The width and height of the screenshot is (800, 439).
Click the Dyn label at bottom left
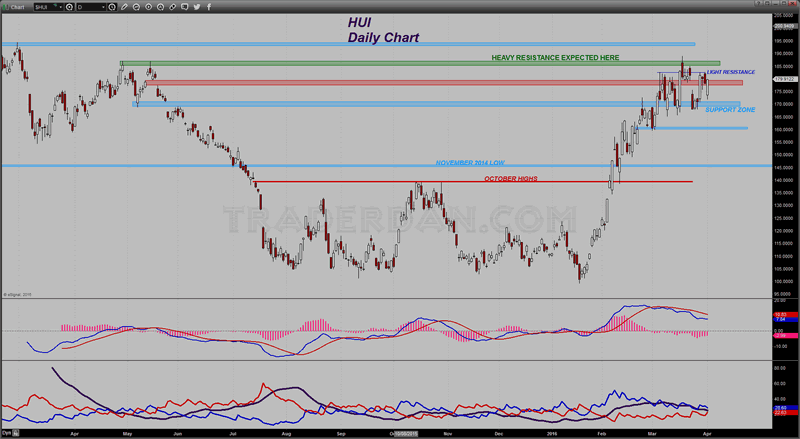7,433
